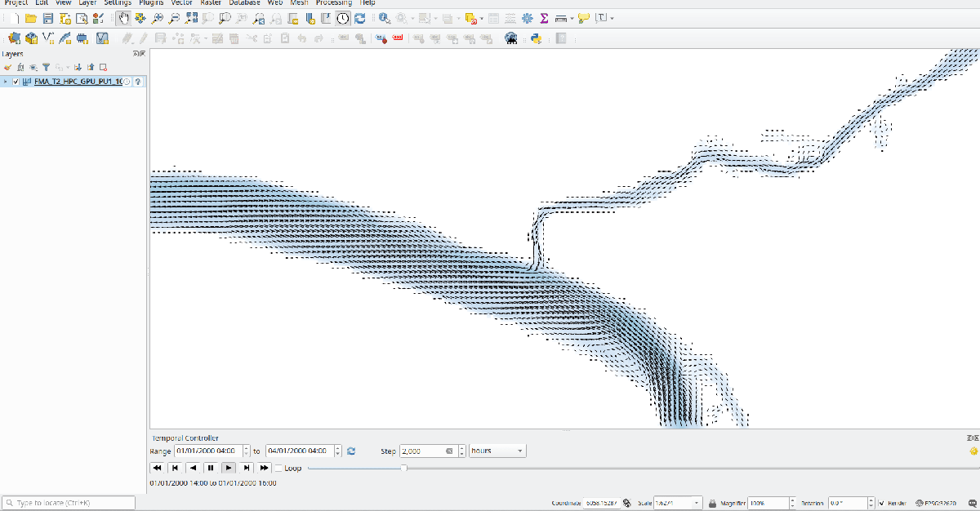Expand the FMA_T2_HPC_GPU layer tree node
This screenshot has width=980, height=511.
coord(7,82)
